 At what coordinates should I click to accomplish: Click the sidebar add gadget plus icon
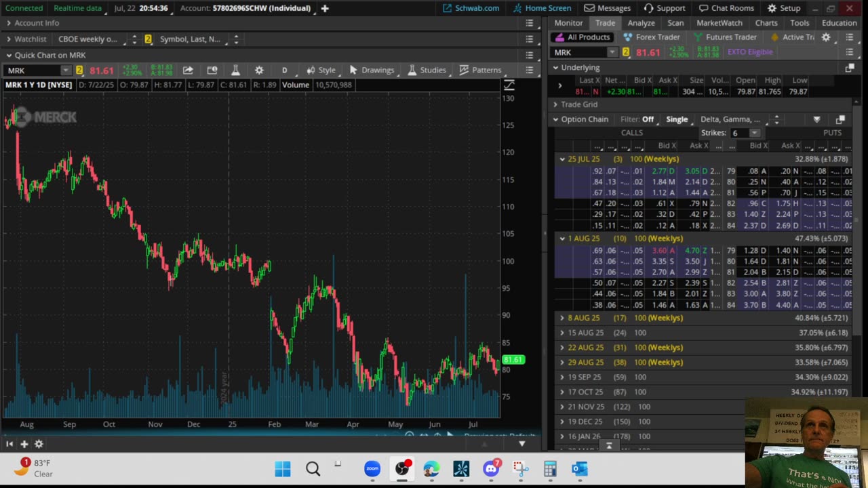pyautogui.click(x=24, y=444)
